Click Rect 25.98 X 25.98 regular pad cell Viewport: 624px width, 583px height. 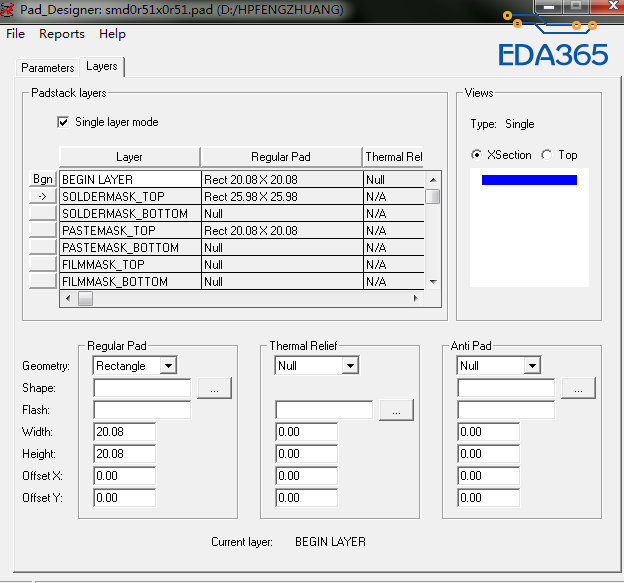click(282, 197)
